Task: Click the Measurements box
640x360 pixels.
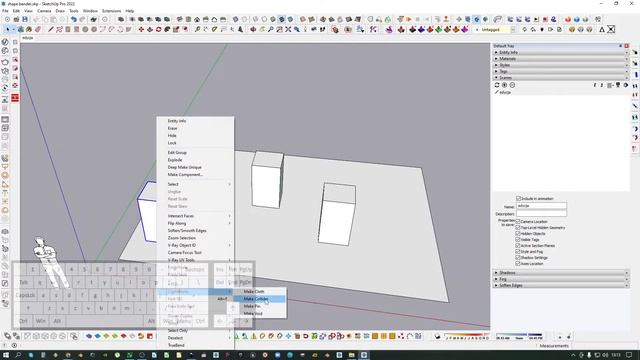Action: (606, 346)
